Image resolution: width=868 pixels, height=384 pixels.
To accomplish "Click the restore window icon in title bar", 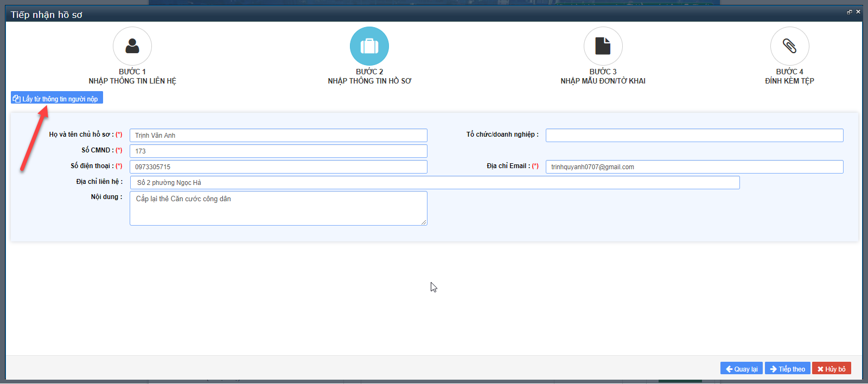I will (849, 12).
